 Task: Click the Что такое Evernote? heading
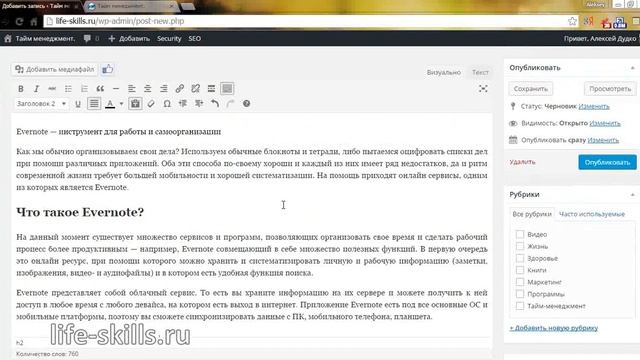[80, 212]
